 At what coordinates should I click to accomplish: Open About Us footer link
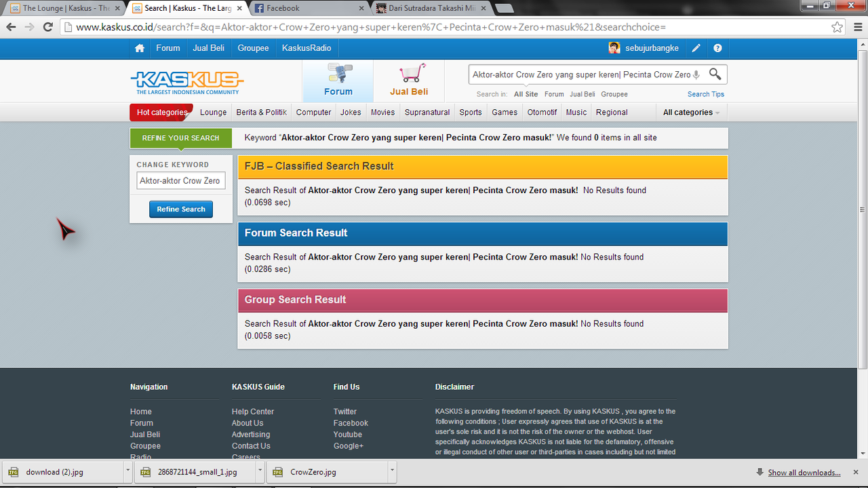(x=248, y=423)
